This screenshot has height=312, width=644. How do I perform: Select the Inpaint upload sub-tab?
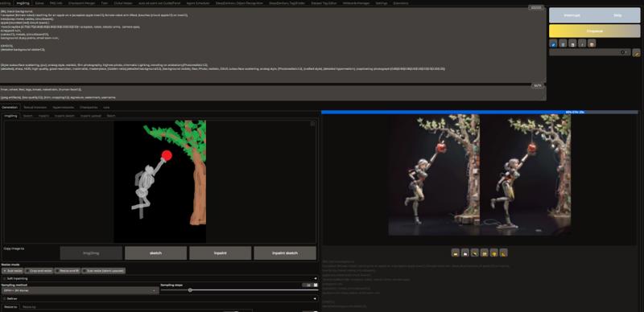point(91,116)
